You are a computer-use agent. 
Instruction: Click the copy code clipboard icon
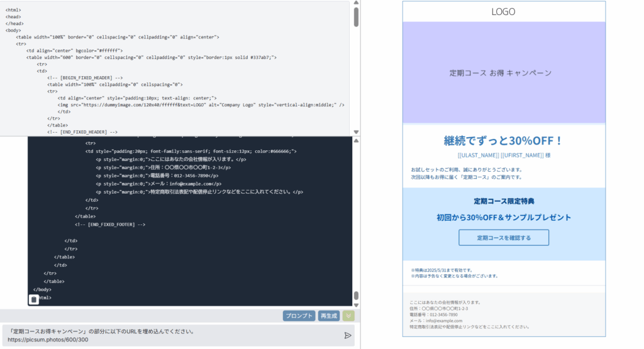click(x=34, y=299)
